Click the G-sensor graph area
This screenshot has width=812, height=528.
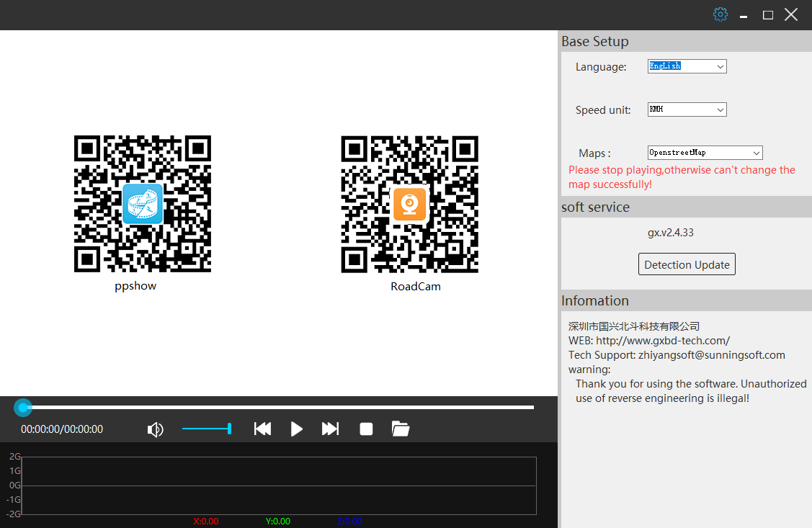click(278, 486)
